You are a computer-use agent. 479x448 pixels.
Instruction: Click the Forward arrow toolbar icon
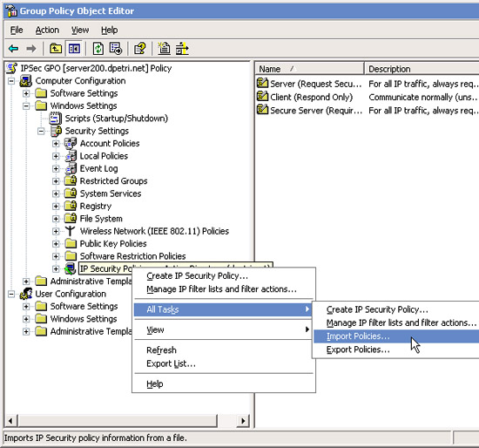point(30,49)
